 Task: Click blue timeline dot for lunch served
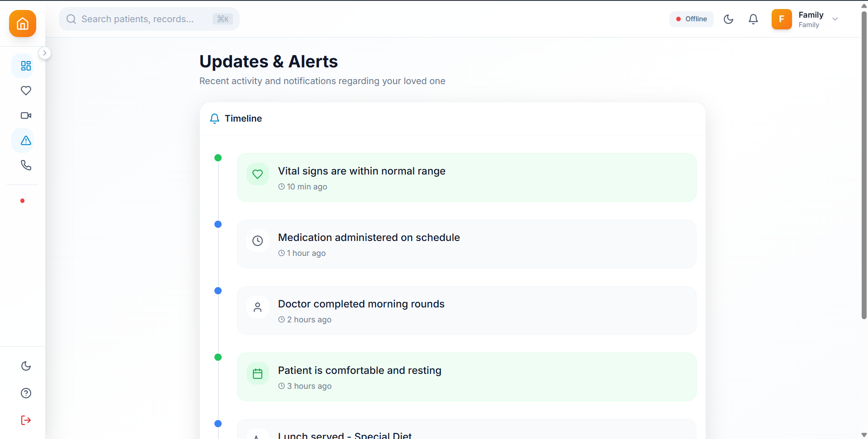(x=218, y=424)
